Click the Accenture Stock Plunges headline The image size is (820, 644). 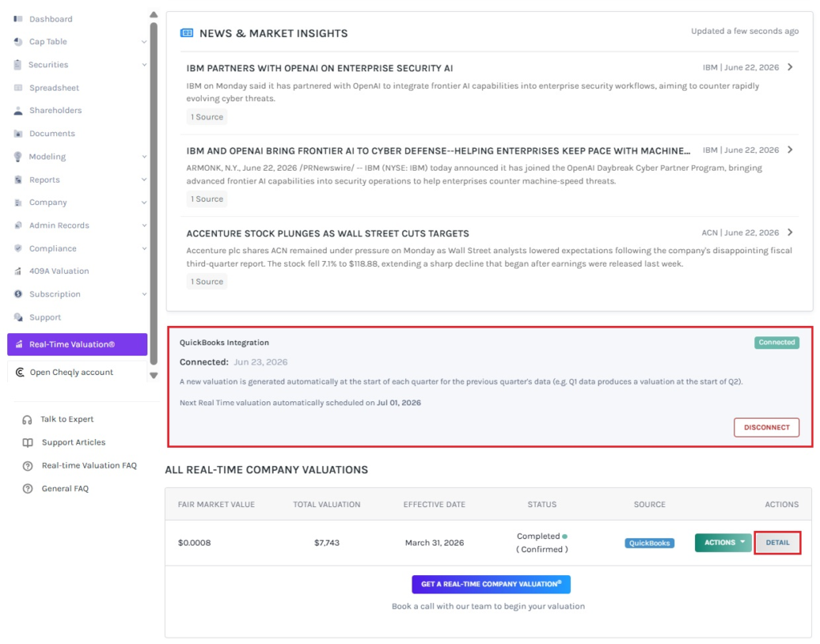(x=328, y=234)
